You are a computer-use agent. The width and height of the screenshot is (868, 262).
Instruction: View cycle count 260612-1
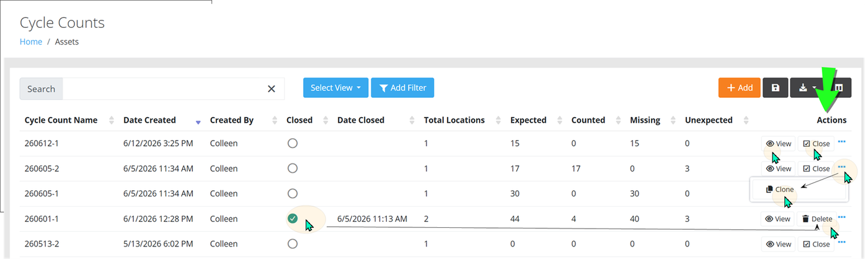[779, 144]
